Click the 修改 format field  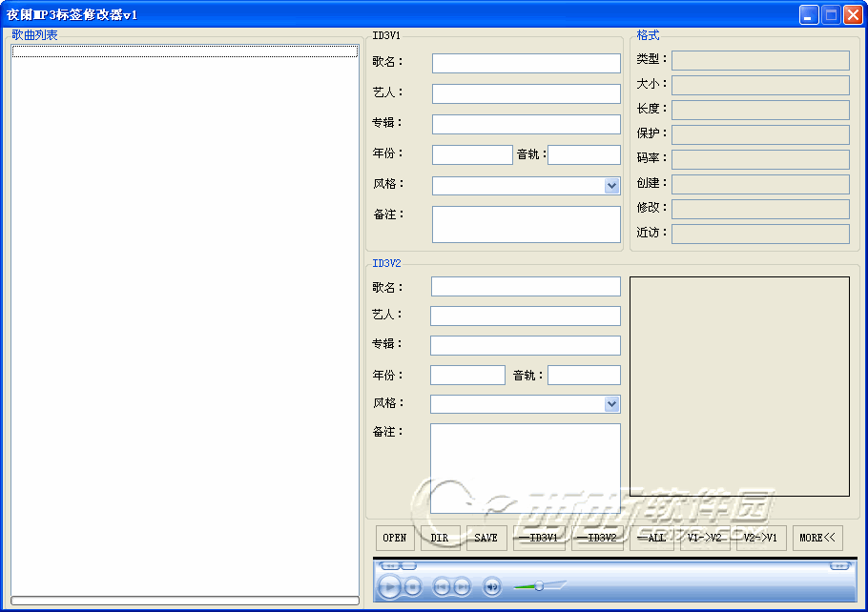760,209
